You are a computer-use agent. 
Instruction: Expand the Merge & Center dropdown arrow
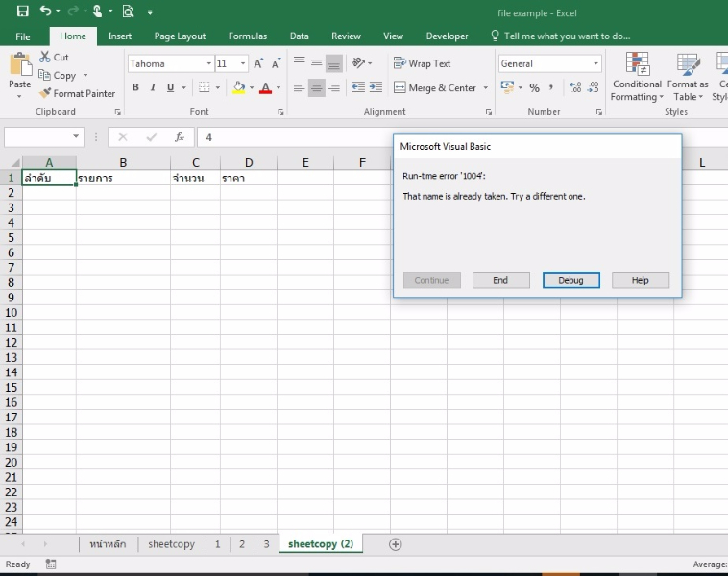coord(486,88)
